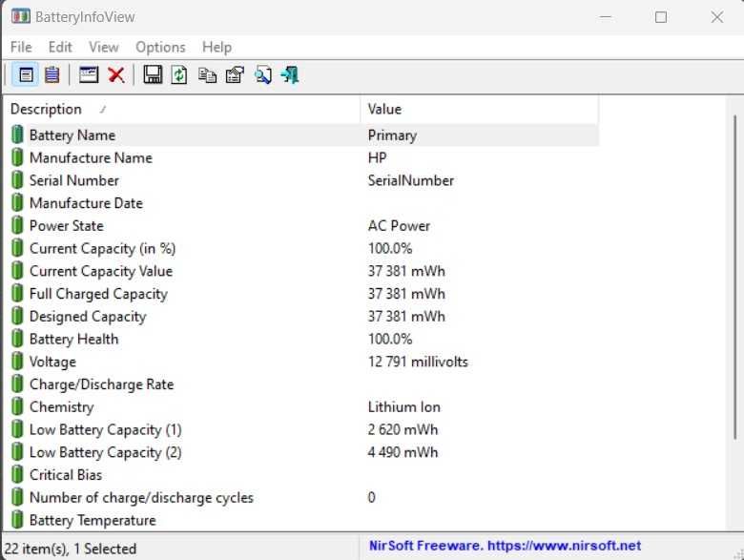The image size is (744, 560).
Task: Open the View menu
Action: [103, 47]
